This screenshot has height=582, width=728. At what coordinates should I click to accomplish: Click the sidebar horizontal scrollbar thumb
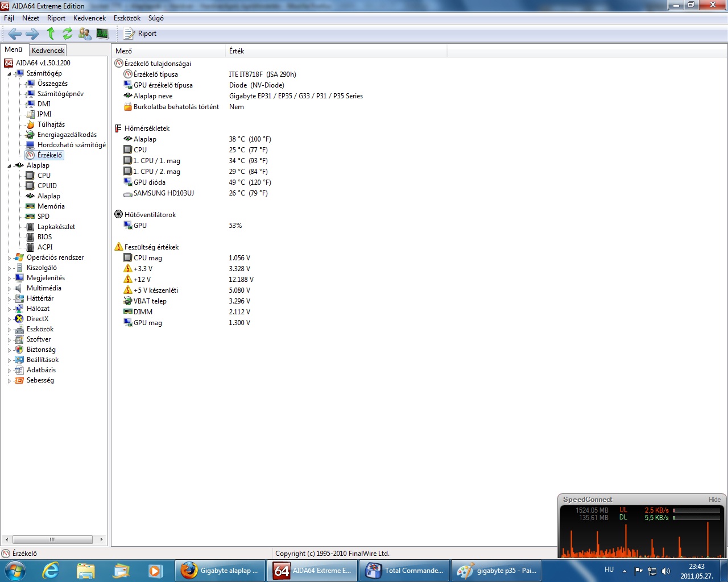pyautogui.click(x=52, y=539)
